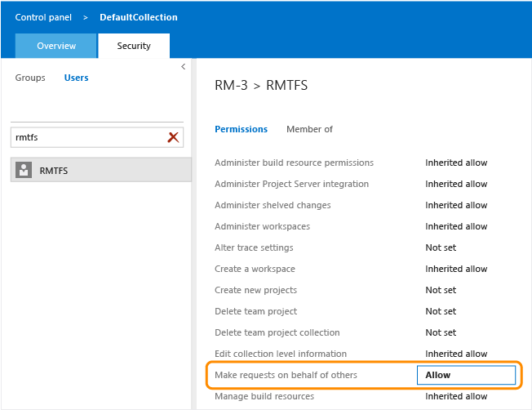Collapse the left panel with chevron arrow
This screenshot has height=410, width=532.
point(183,67)
